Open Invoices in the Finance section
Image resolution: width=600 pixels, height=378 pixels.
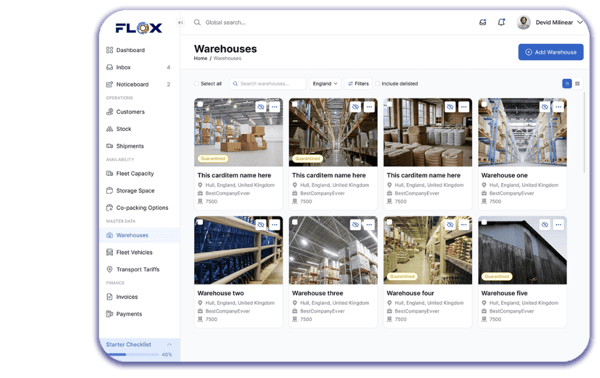(x=139, y=297)
